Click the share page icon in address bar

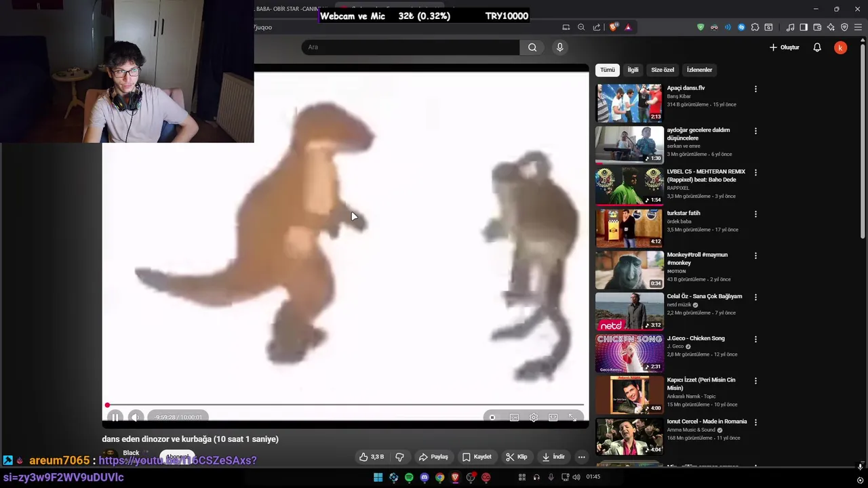(x=597, y=27)
